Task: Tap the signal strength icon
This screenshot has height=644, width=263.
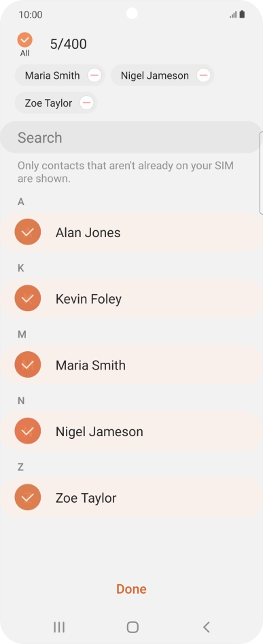Action: pos(233,15)
